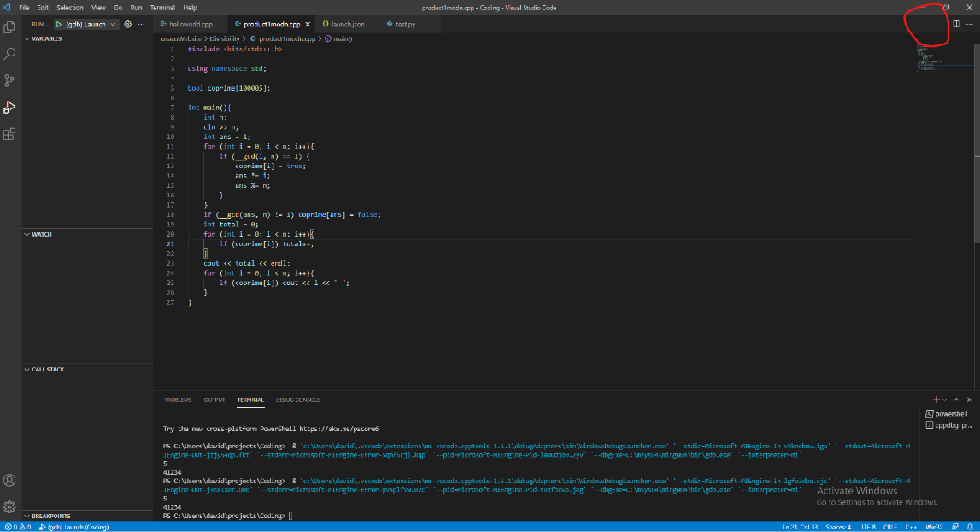Viewport: 980px width, 532px height.
Task: Open the Accounts icon in activity bar
Action: (9, 480)
